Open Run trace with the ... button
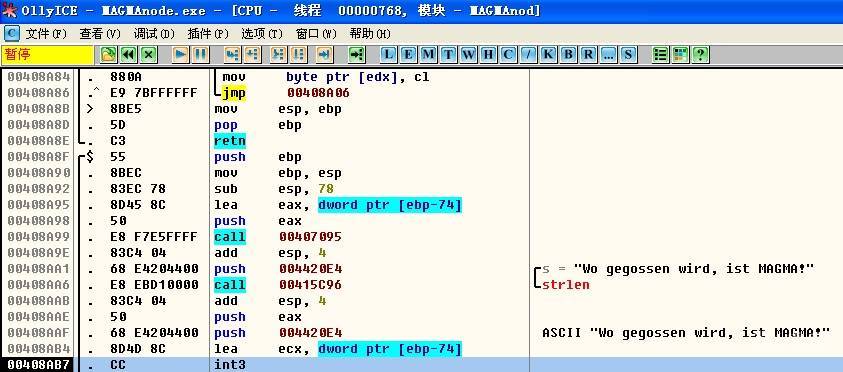Viewport: 843px width, 372px height. (x=609, y=54)
